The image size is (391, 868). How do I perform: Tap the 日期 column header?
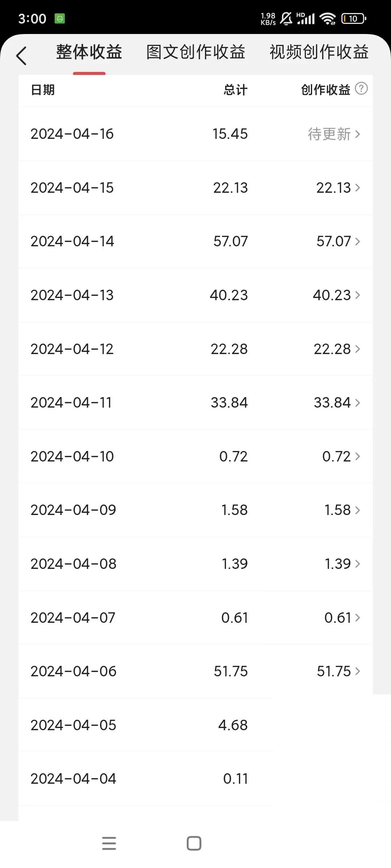click(43, 90)
